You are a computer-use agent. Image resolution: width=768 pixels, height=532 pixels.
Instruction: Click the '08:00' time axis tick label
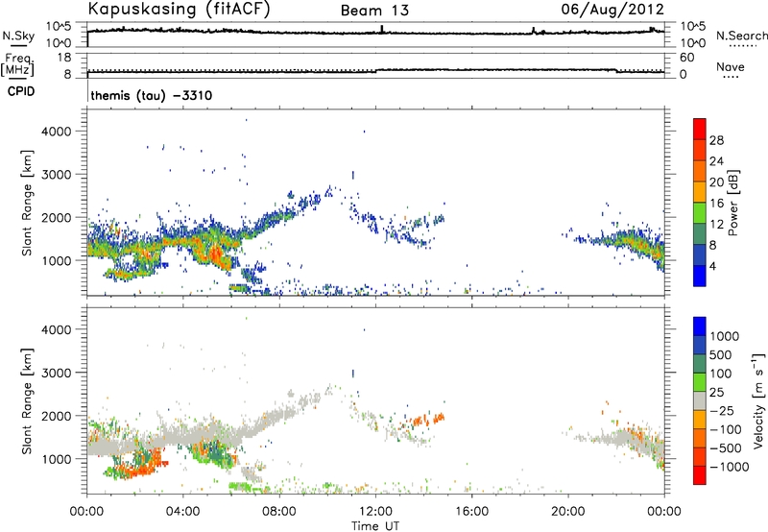point(279,512)
